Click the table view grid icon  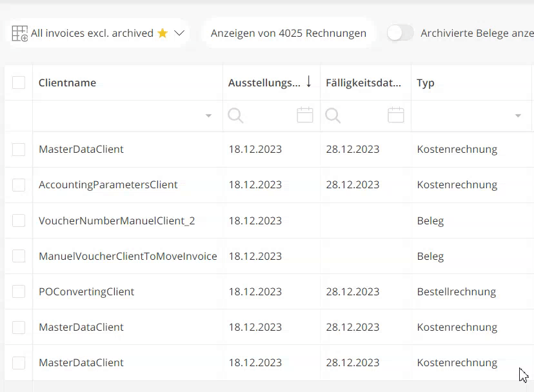19,34
